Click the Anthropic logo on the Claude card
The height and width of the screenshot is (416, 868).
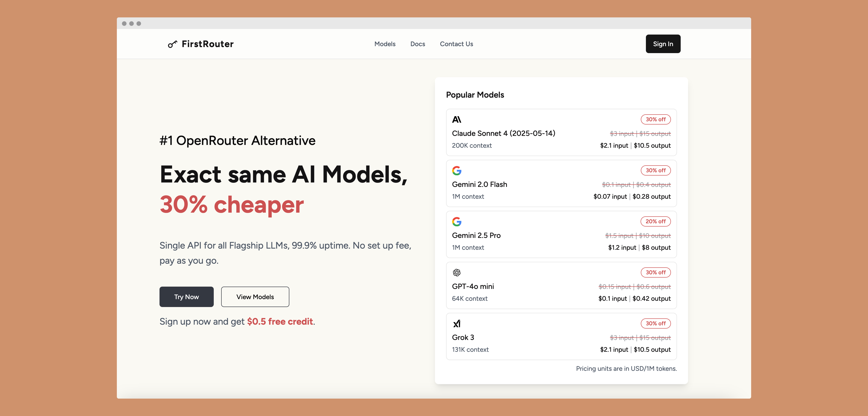click(x=456, y=120)
